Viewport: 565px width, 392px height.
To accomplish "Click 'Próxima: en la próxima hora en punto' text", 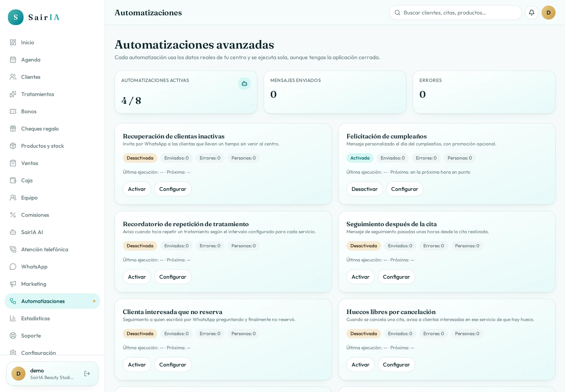I will [430, 172].
